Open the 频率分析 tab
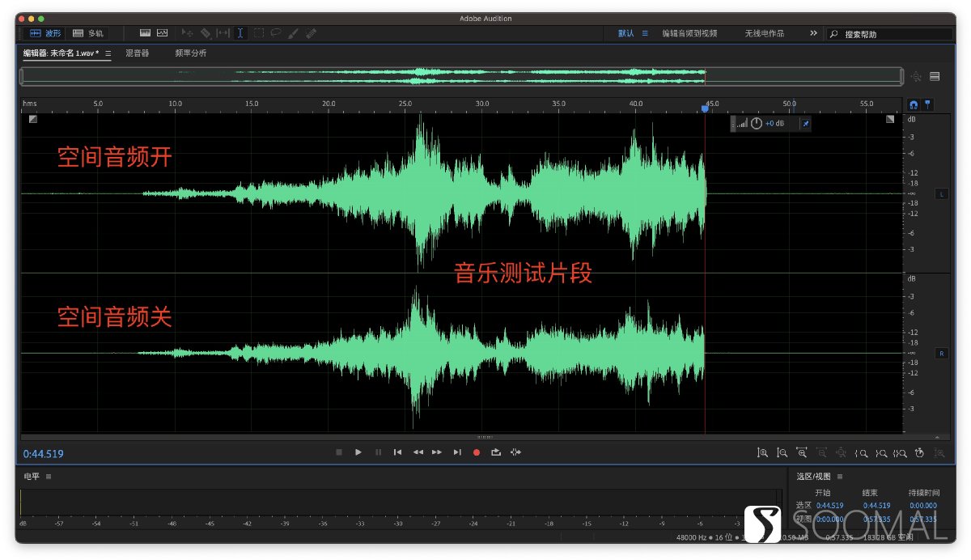Viewport: 971px width, 560px height. [193, 53]
